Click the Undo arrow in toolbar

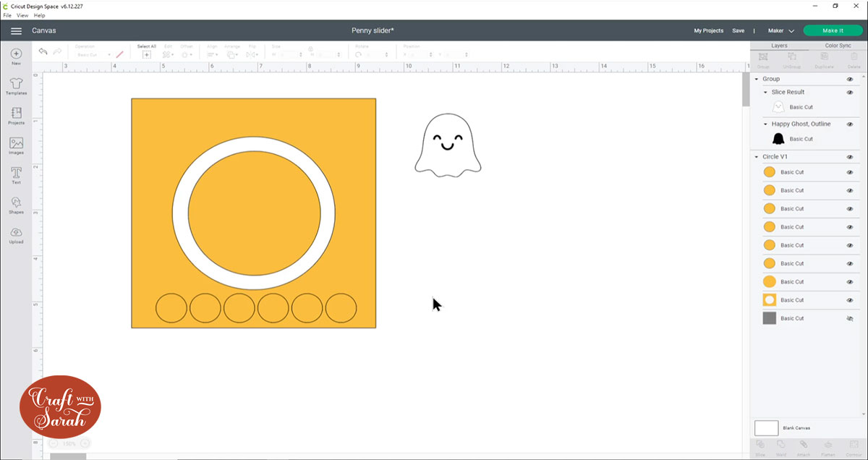[43, 52]
